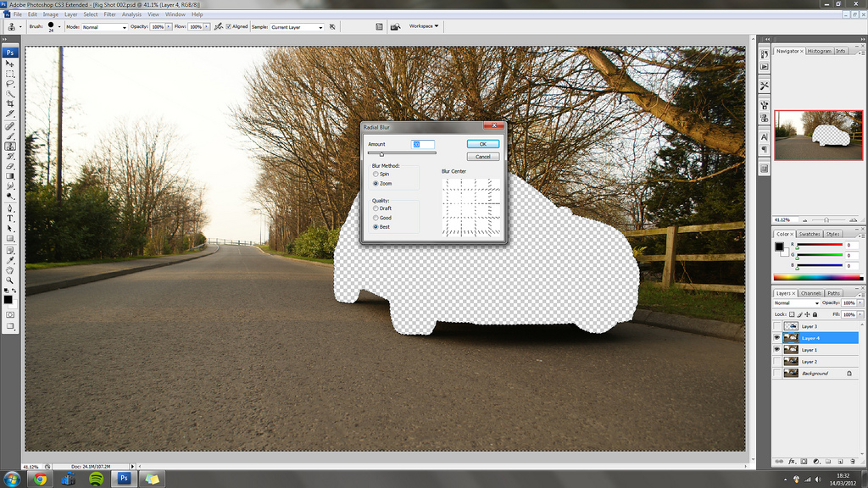The image size is (868, 488).
Task: Switch to the Channels tab
Action: tap(811, 293)
